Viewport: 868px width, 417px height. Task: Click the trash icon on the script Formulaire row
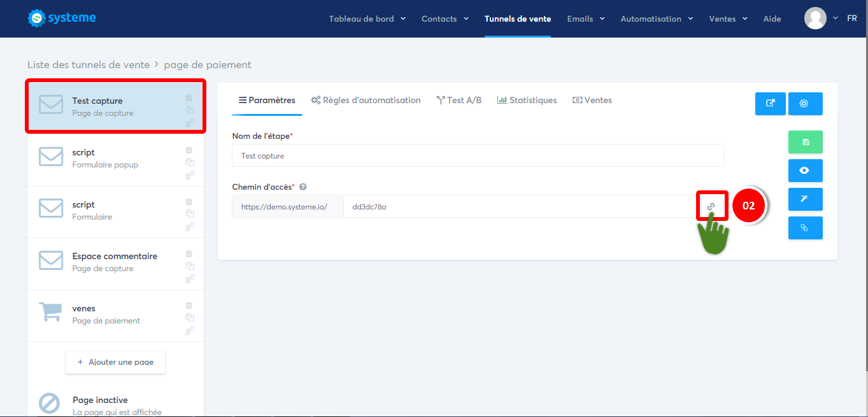189,202
